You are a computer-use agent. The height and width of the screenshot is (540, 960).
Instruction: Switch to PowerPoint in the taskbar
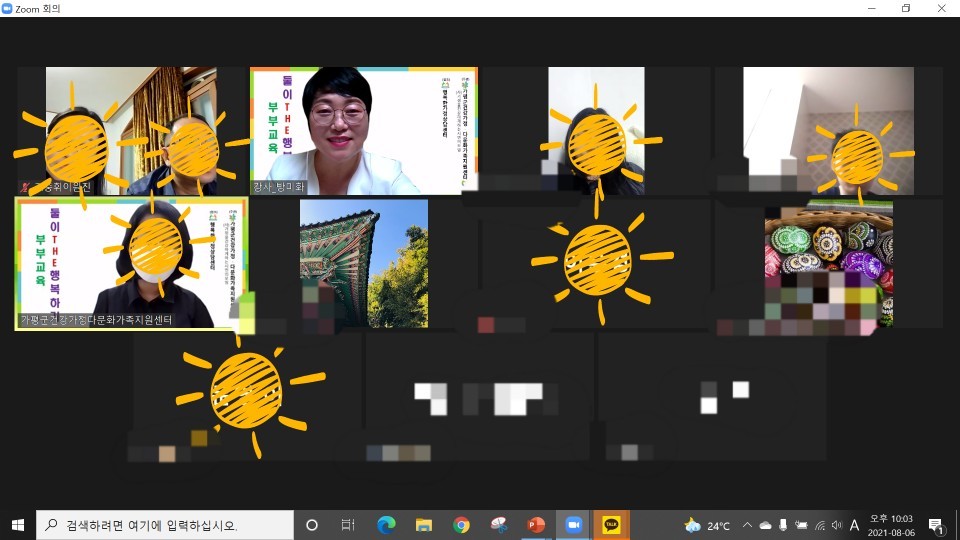coord(536,525)
